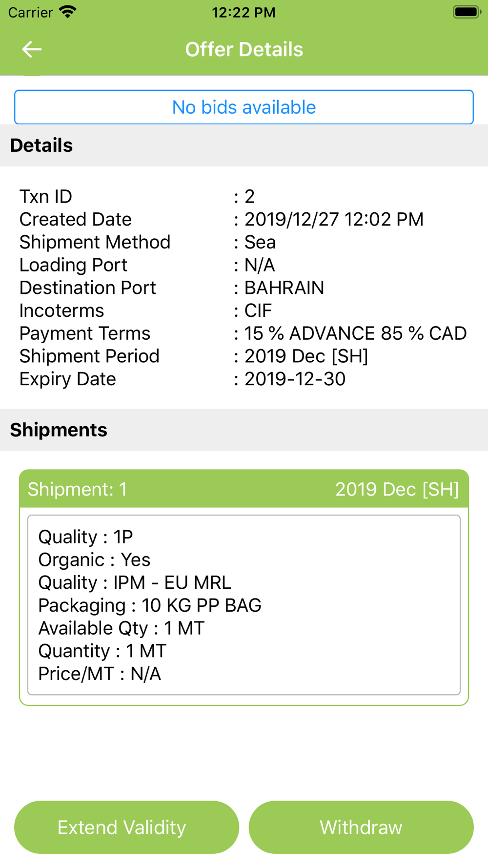Tap the No bids available banner

pyautogui.click(x=244, y=107)
